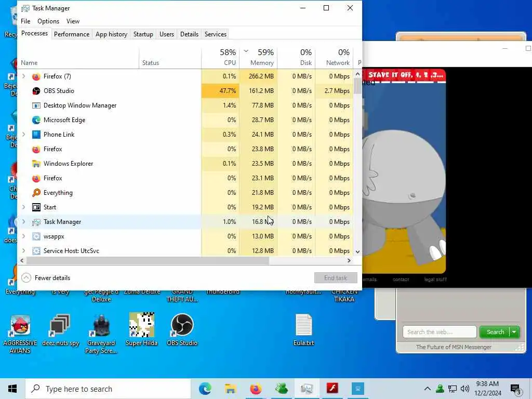Open AGGRESSIVE AVIANS desktop shortcut
This screenshot has width=532, height=399.
(x=20, y=334)
